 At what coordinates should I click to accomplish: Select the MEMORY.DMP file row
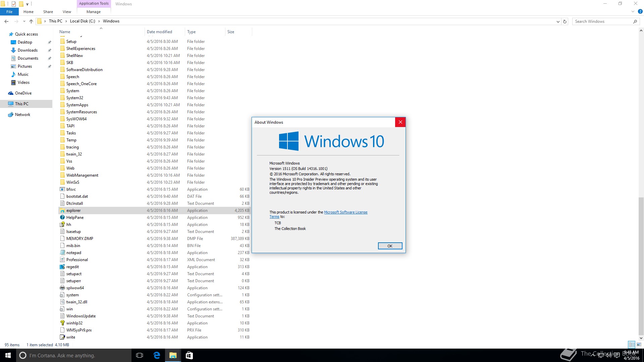click(155, 239)
